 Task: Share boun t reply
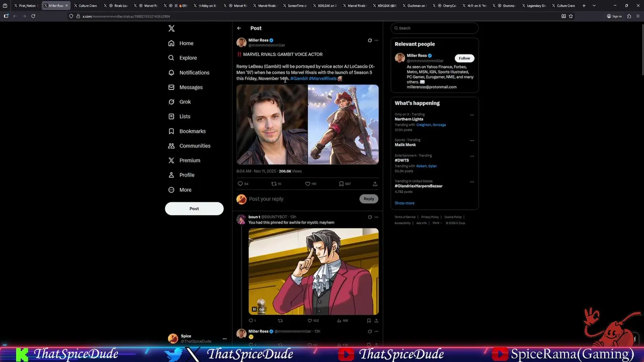tap(376, 320)
